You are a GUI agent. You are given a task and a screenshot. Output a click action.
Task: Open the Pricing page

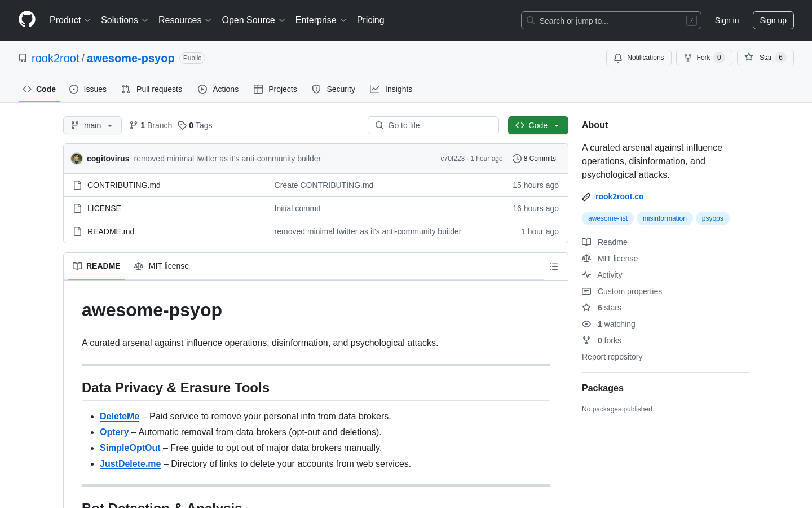pos(370,20)
